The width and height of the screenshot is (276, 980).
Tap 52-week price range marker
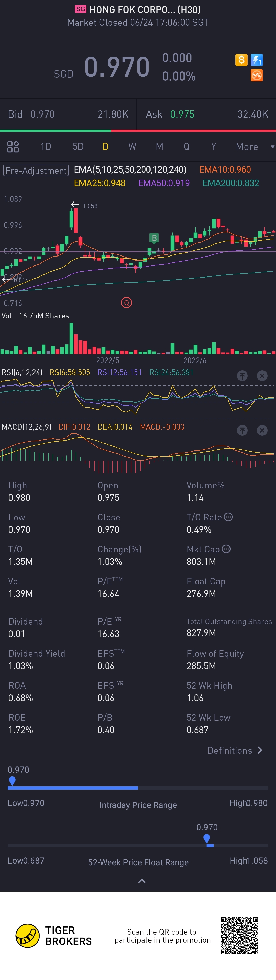(x=206, y=838)
